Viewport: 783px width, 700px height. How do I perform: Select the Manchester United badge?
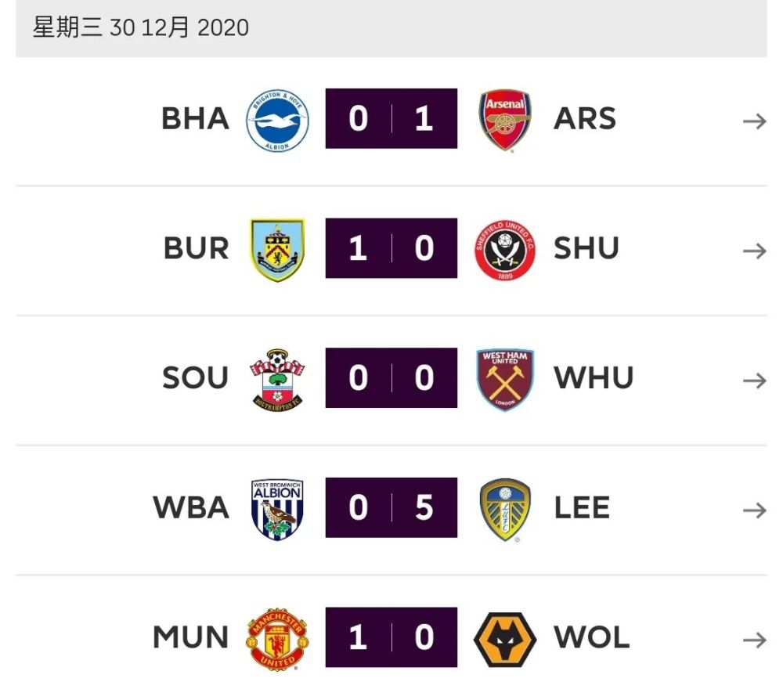point(277,639)
